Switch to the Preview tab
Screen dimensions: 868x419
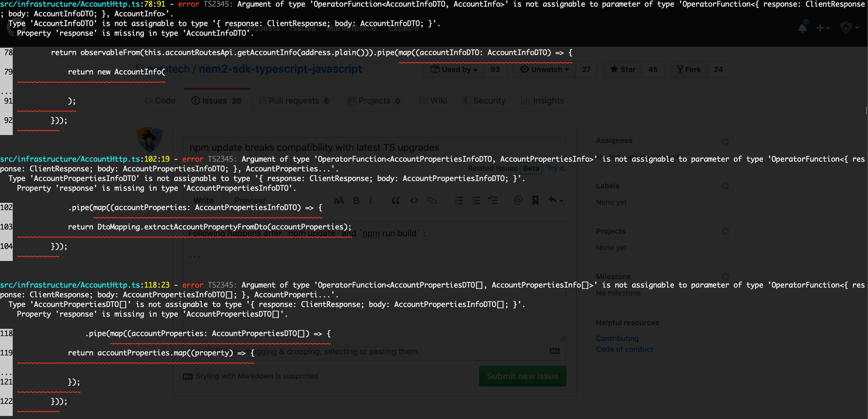point(249,201)
